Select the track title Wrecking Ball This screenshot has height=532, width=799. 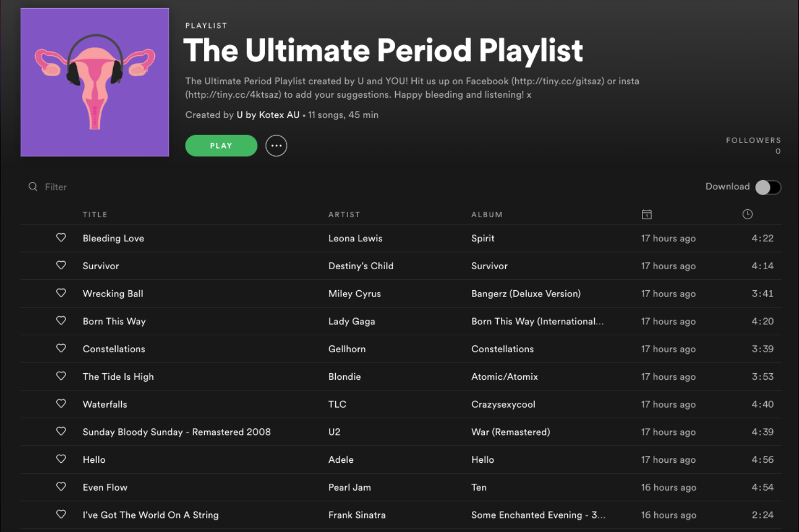pos(113,294)
